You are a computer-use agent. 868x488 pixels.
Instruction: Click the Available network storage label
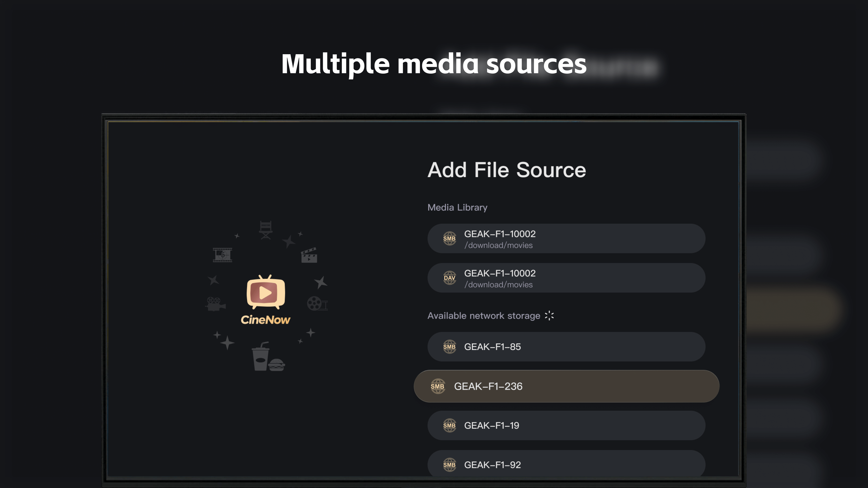[484, 316]
